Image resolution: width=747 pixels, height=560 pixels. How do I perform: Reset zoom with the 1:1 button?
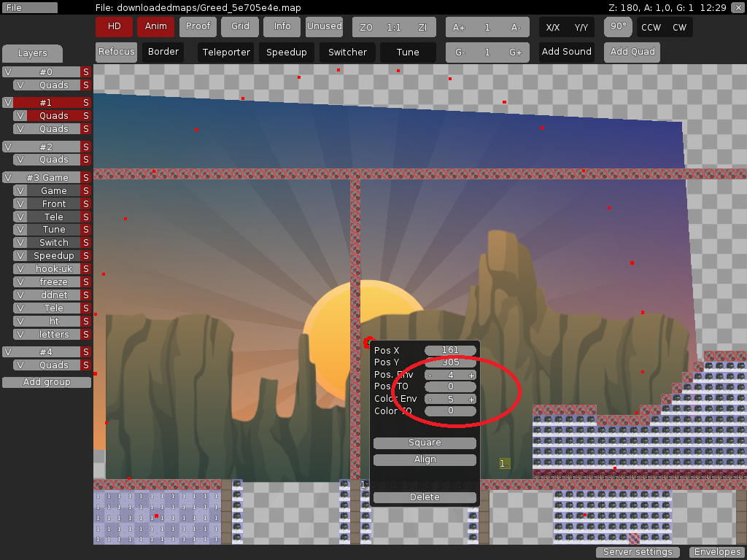tap(394, 27)
